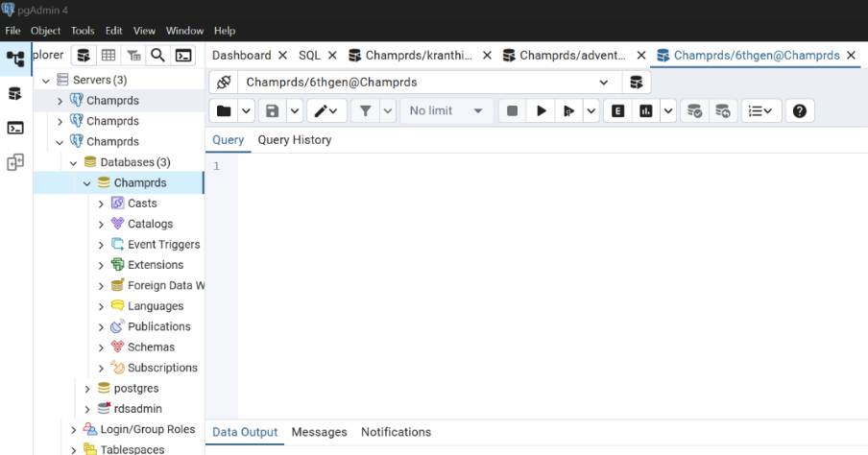Open the Edit menu
The image size is (868, 455).
tap(113, 31)
